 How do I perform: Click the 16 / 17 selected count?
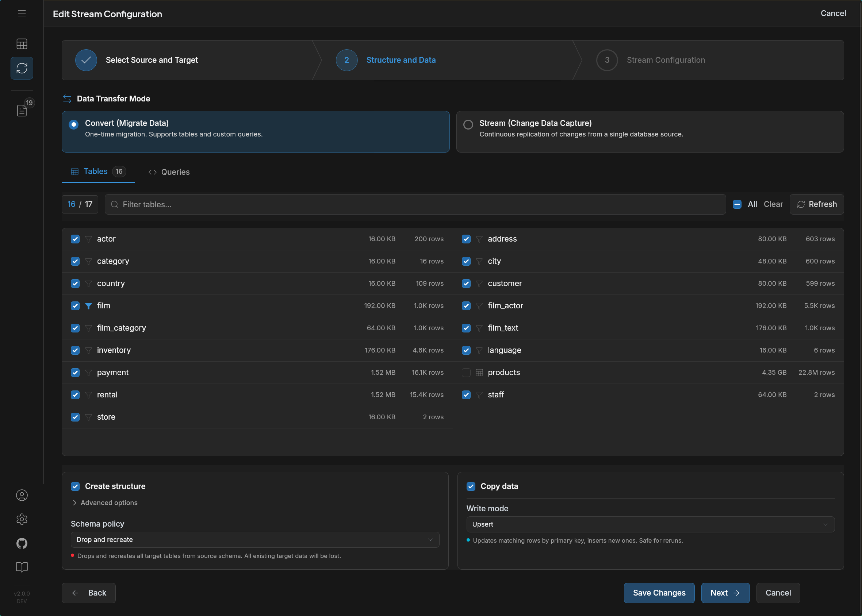click(80, 204)
